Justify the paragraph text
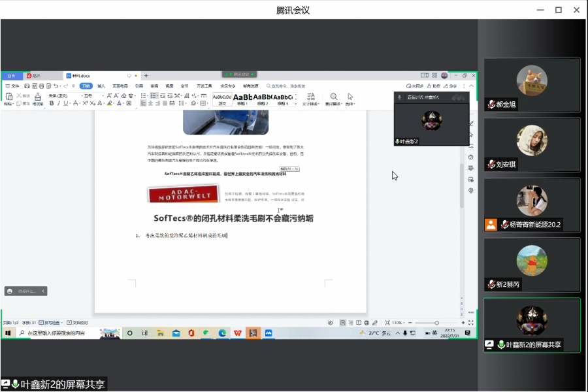This screenshot has width=588, height=392. (165, 103)
